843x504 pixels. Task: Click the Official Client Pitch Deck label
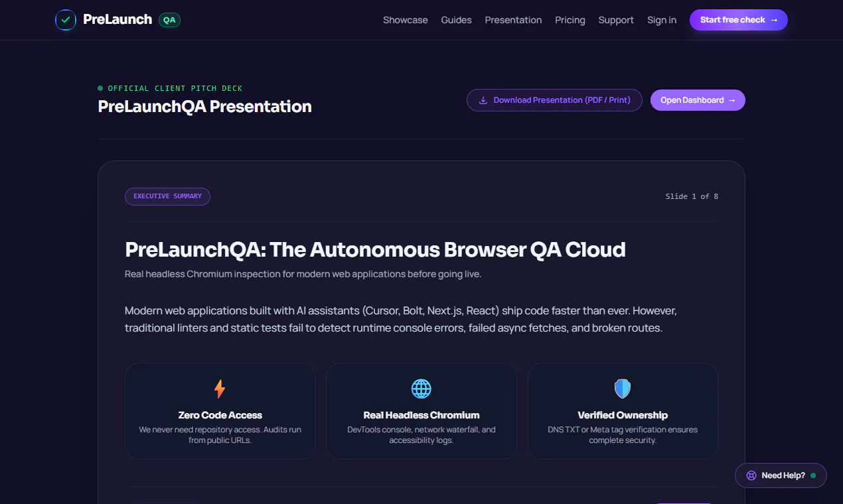[175, 88]
